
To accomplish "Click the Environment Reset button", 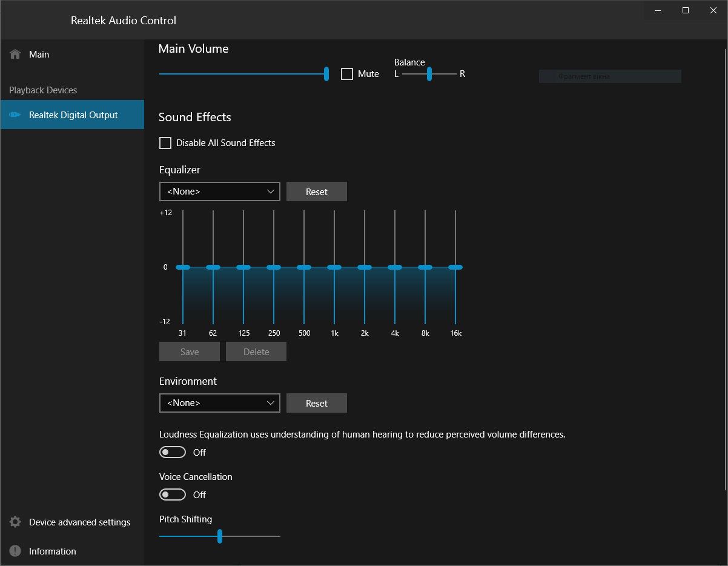I will (317, 403).
